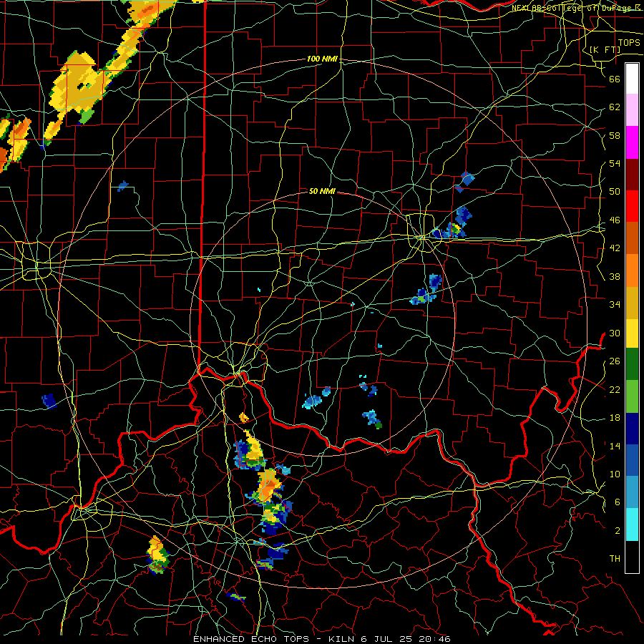Click legend value 14
Screen dimensions: 644x644
pyautogui.click(x=615, y=446)
